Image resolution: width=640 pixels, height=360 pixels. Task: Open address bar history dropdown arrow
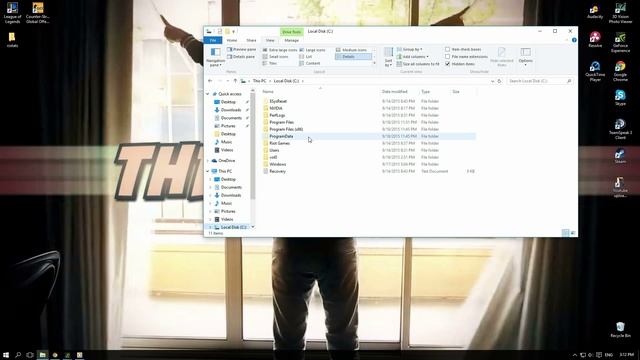(492, 81)
